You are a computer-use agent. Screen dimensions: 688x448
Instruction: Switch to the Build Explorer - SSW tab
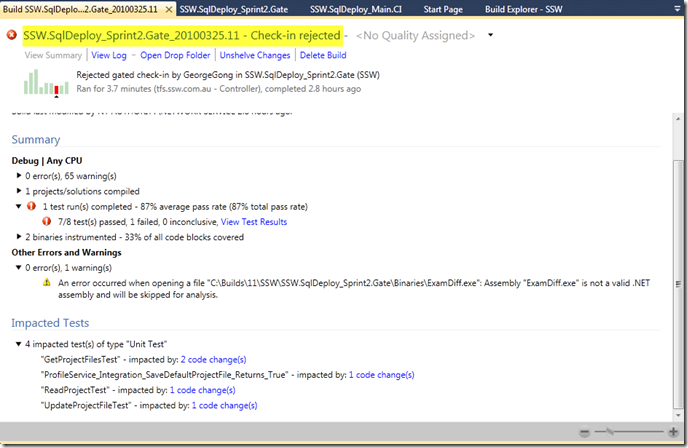(x=523, y=9)
